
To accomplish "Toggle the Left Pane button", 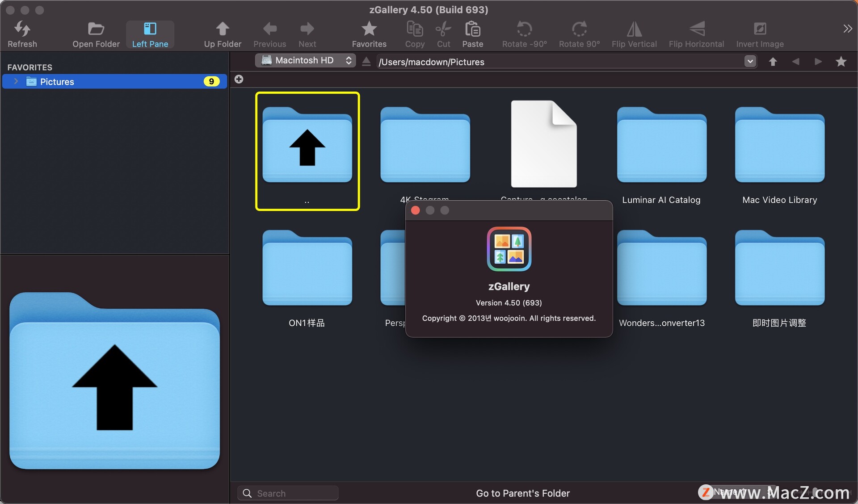I will pyautogui.click(x=150, y=34).
